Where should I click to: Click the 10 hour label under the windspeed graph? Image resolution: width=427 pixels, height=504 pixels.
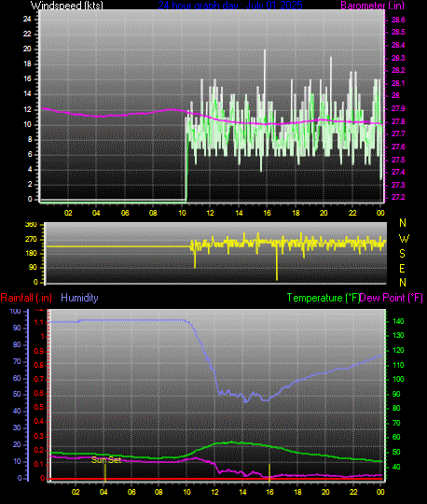[182, 213]
